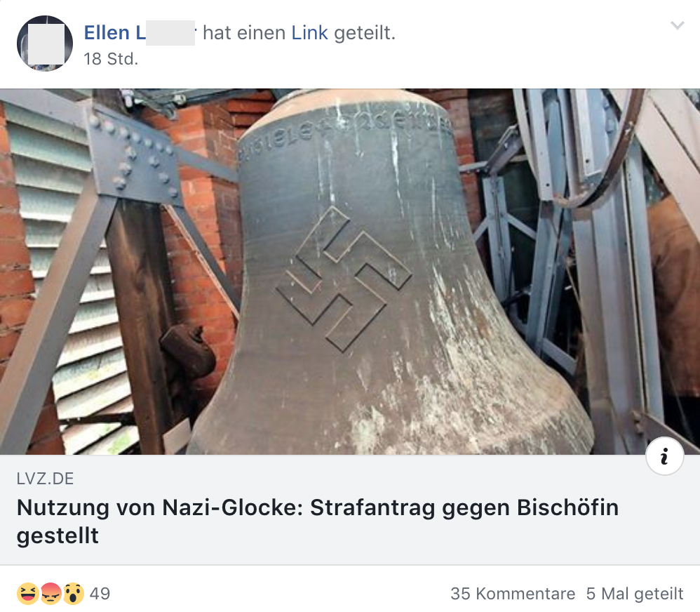Click the word gestellt in the headline
Viewport: 700px width, 612px height.
pyautogui.click(x=58, y=535)
